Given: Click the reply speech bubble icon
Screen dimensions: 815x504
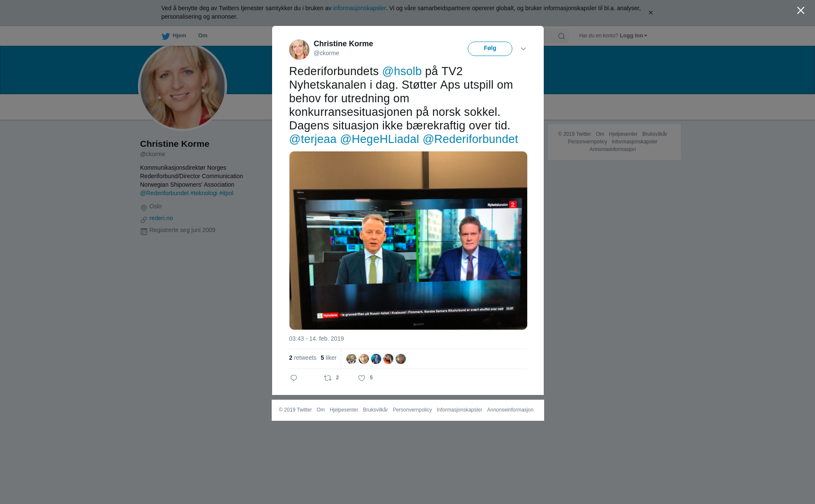Looking at the screenshot, I should pos(294,378).
